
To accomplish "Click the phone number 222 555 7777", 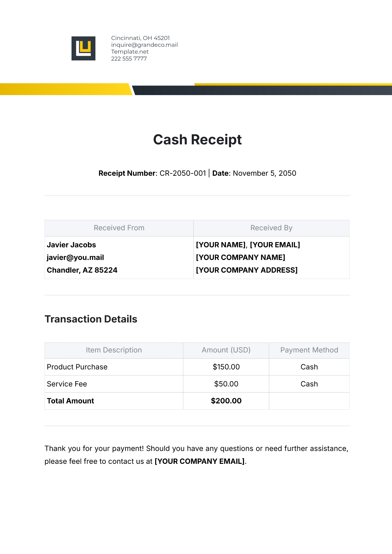I will (129, 59).
